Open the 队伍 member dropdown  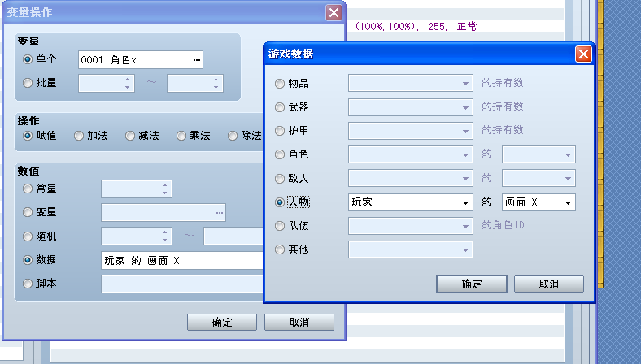coord(411,226)
